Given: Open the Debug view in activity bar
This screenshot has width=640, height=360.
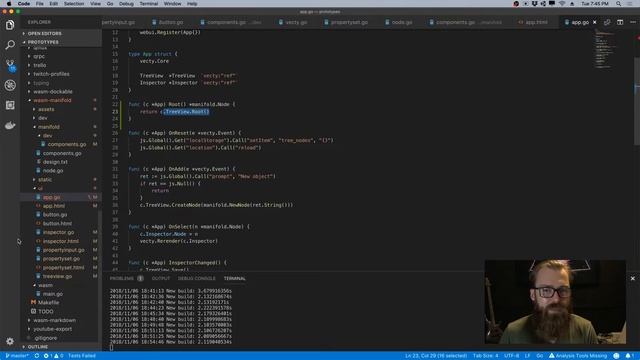Looking at the screenshot, I should (10, 85).
